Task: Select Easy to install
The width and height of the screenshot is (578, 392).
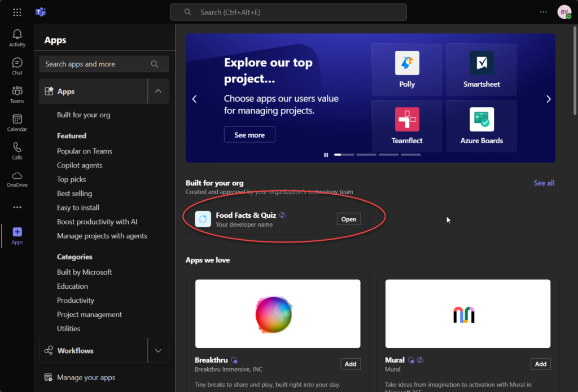Action: point(78,208)
